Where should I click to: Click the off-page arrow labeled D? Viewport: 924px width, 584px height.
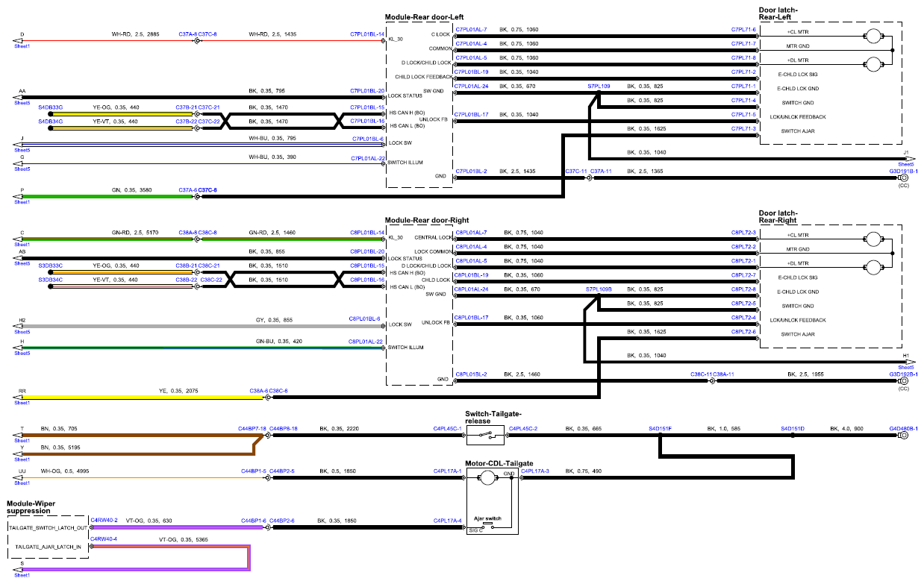coord(17,41)
